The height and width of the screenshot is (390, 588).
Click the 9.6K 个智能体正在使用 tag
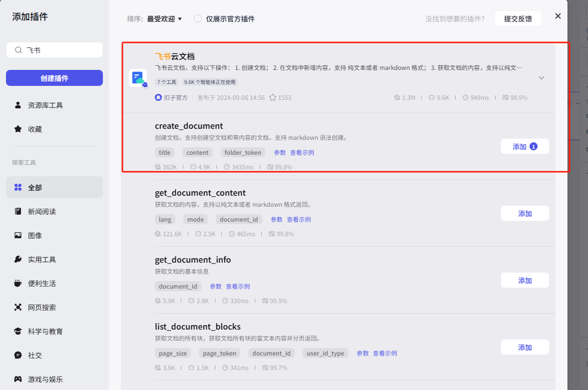[x=210, y=82]
